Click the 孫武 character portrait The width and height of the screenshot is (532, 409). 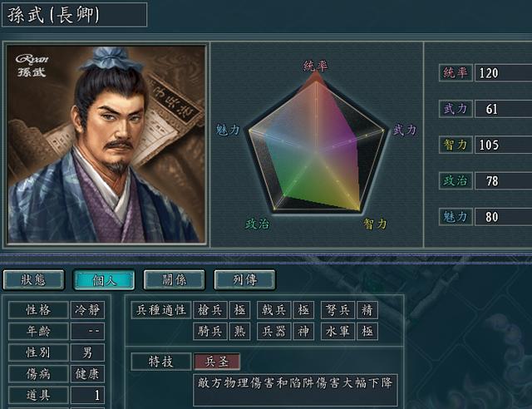click(106, 144)
